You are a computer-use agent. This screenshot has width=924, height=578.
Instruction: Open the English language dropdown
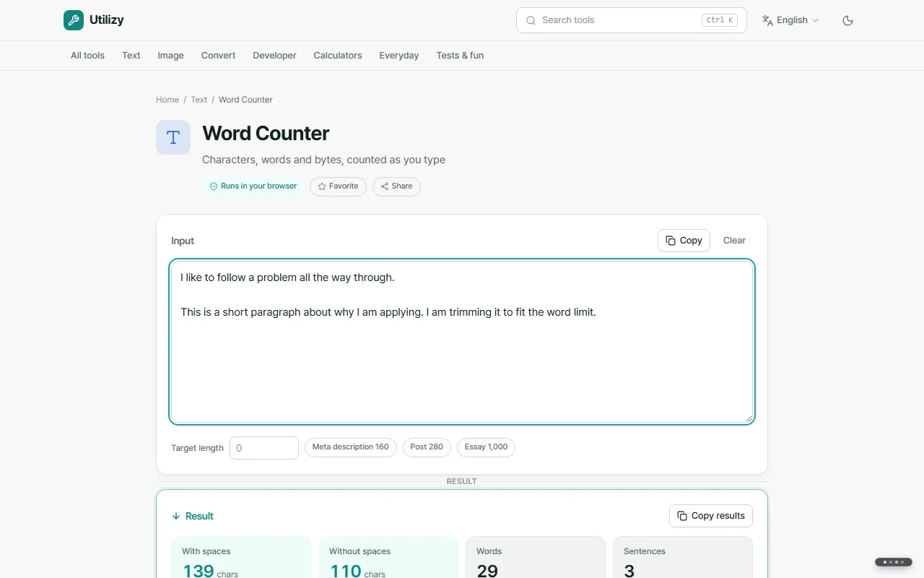790,20
